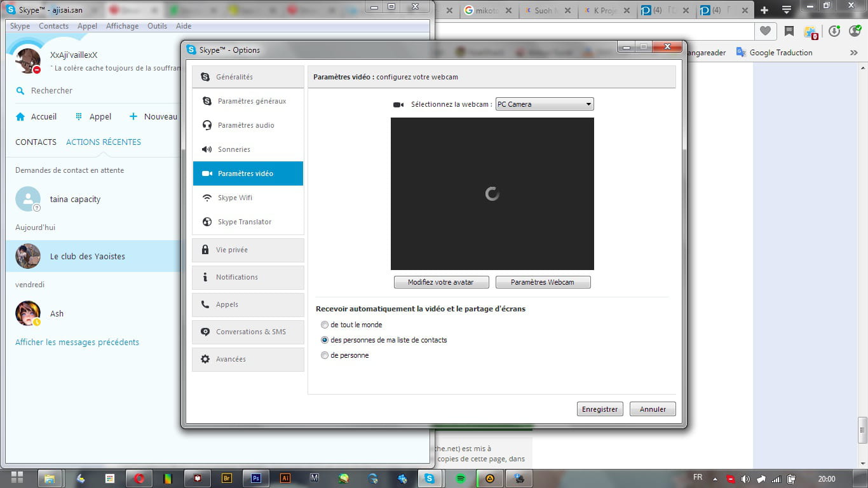The width and height of the screenshot is (868, 488).
Task: Click Afficher les messages précédents link
Action: click(77, 342)
